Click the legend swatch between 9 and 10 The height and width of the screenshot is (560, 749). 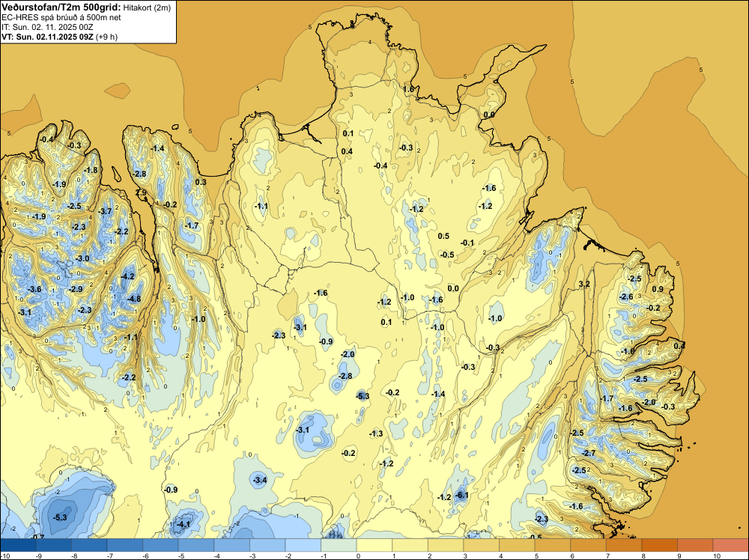tap(695, 545)
